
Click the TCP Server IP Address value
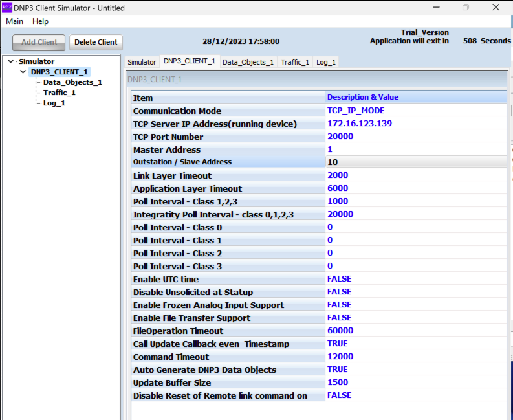coord(359,124)
